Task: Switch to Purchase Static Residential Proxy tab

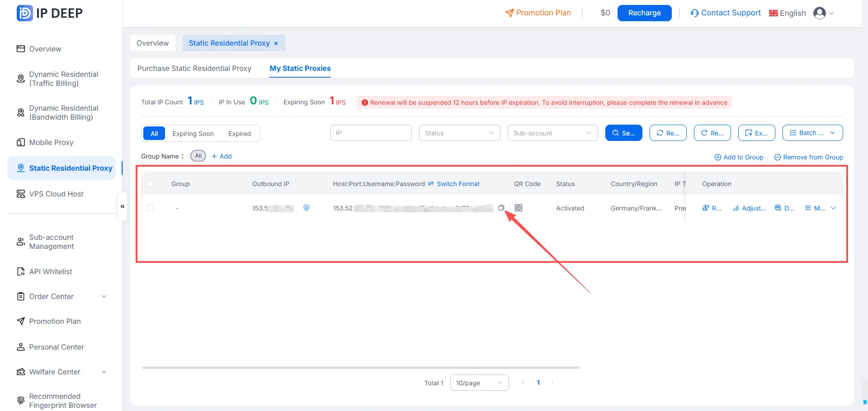Action: (x=194, y=68)
